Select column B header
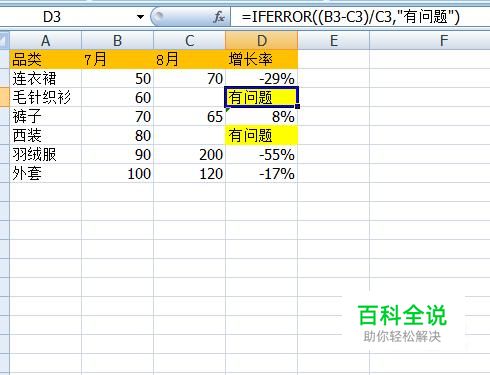 tap(117, 41)
